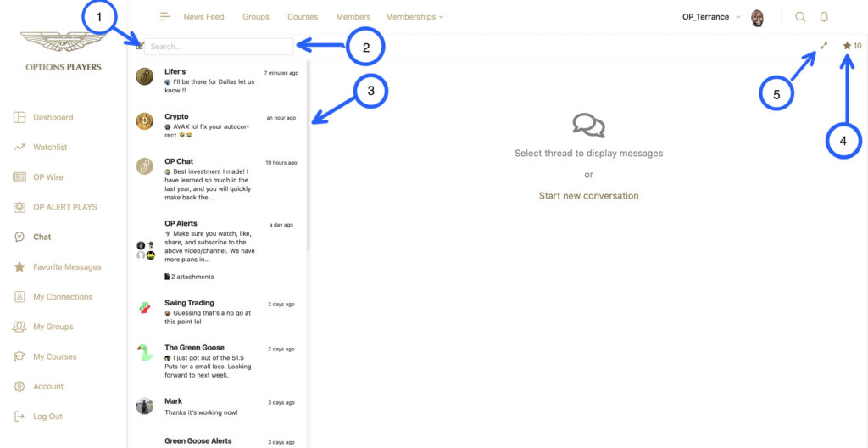The image size is (868, 448).
Task: Click the '7 minutes ago' timestamp
Action: tap(281, 73)
